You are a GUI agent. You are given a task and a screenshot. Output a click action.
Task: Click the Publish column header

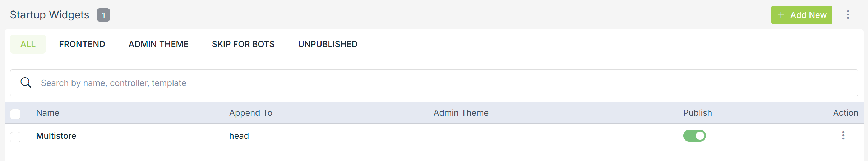coord(697,113)
